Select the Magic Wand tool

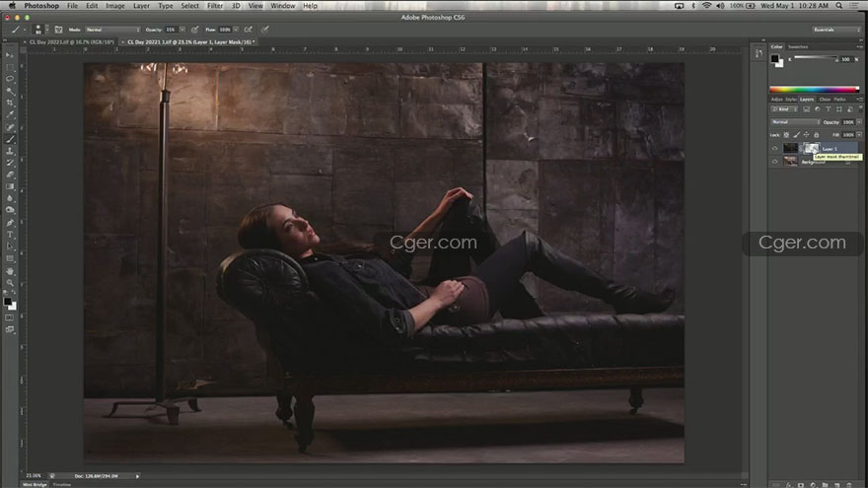10,92
